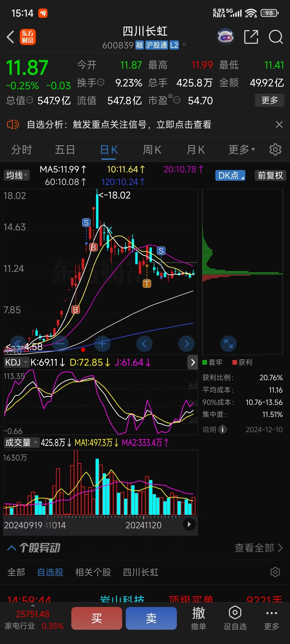Tap the 沪股通 tag
The width and height of the screenshot is (290, 644).
tap(156, 45)
